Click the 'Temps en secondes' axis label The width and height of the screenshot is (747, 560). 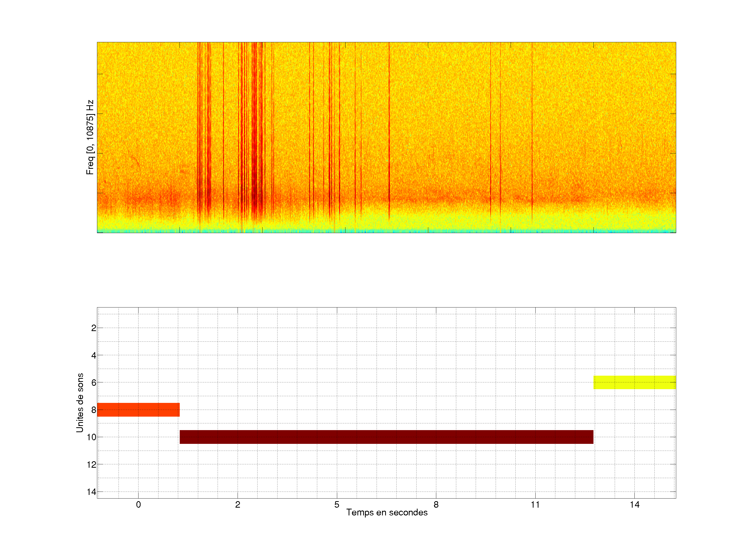387,512
